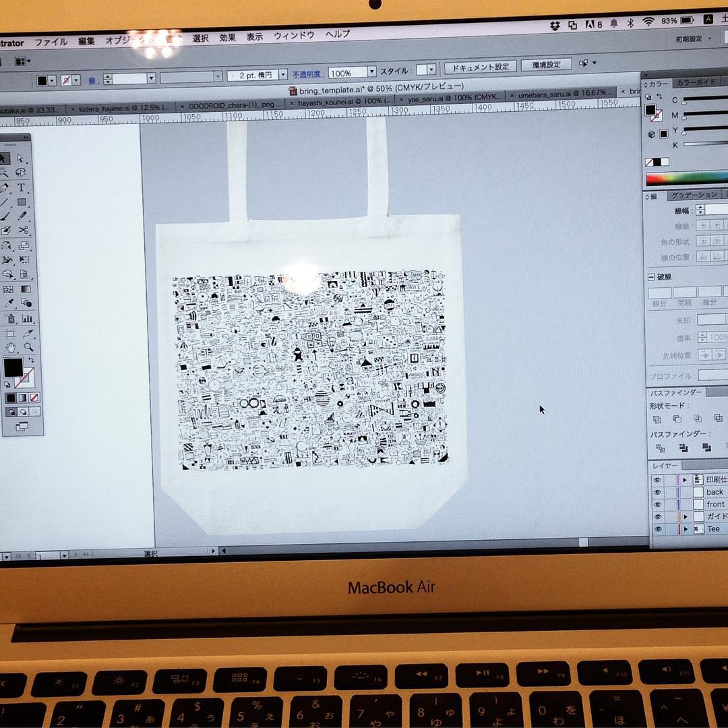Image resolution: width=728 pixels, height=728 pixels.
Task: Select the Column Graph tool
Action: pyautogui.click(x=27, y=319)
